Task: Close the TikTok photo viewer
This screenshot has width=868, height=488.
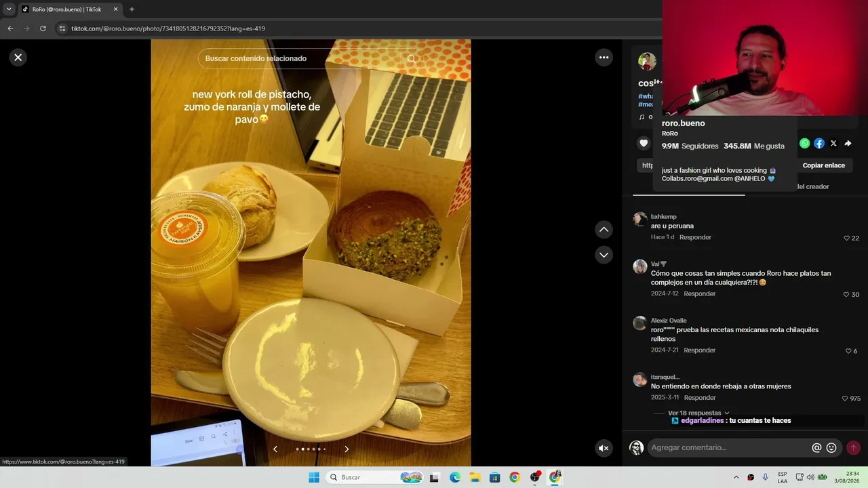Action: (x=18, y=58)
